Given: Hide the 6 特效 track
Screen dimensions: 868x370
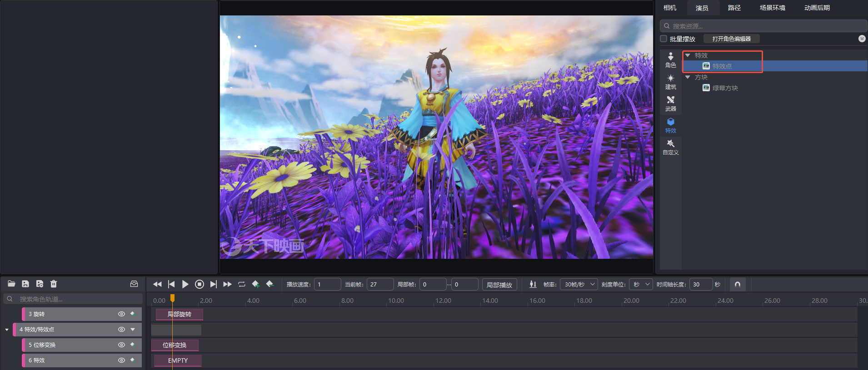Looking at the screenshot, I should click(121, 360).
